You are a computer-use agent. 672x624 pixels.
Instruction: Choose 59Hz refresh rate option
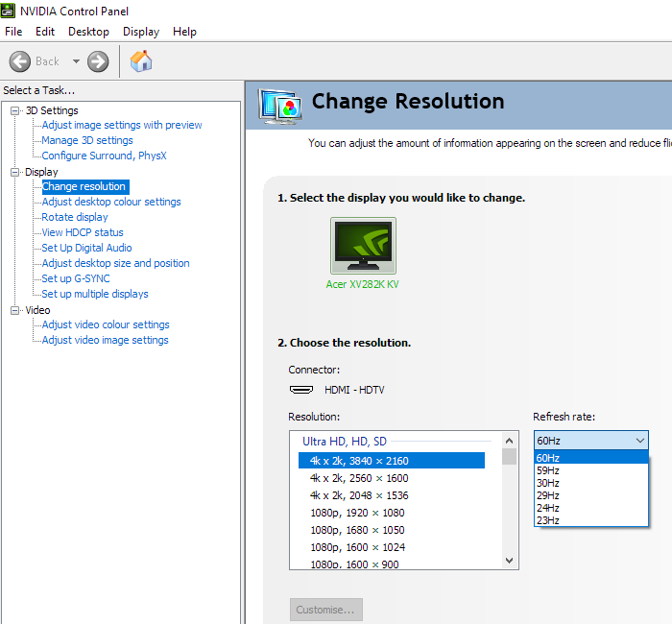coord(591,470)
